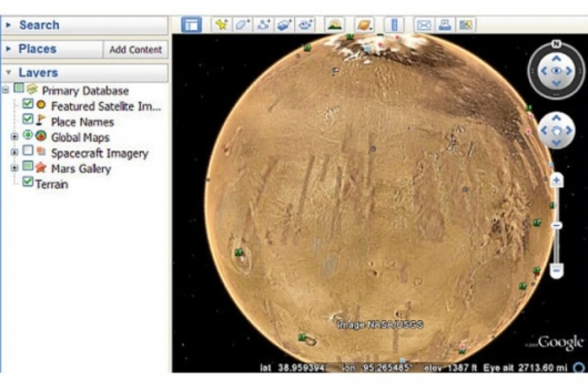The width and height of the screenshot is (588, 392).
Task: Toggle the sunlight display icon
Action: 334,24
